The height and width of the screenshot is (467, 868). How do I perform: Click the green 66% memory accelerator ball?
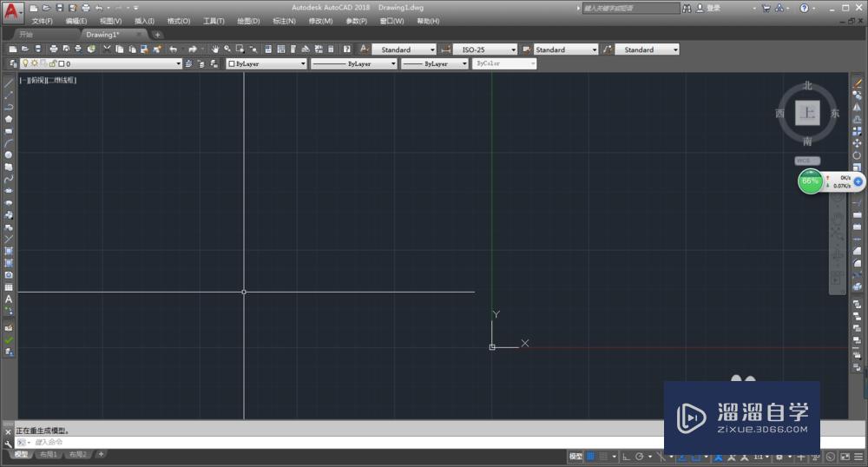[811, 181]
